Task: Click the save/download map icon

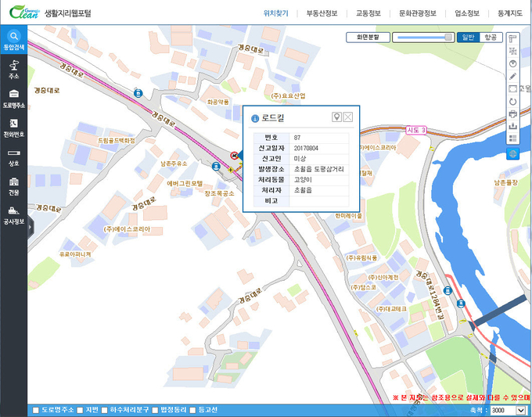Action: [512, 126]
